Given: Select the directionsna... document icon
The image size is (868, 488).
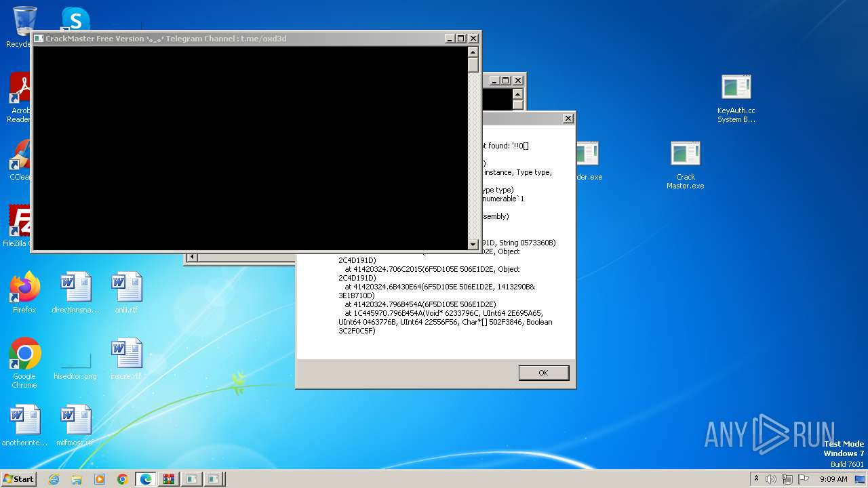Looking at the screenshot, I should click(75, 293).
